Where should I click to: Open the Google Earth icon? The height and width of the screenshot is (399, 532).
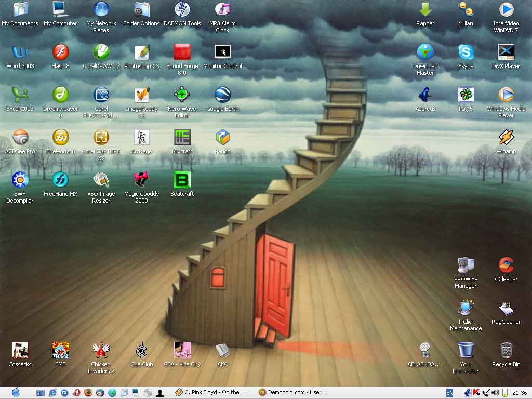222,95
